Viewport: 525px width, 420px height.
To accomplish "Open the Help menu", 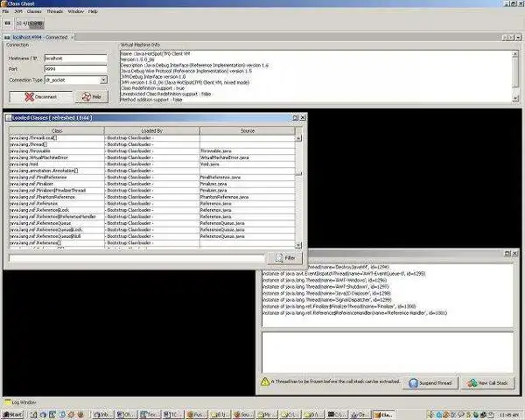I will point(93,11).
